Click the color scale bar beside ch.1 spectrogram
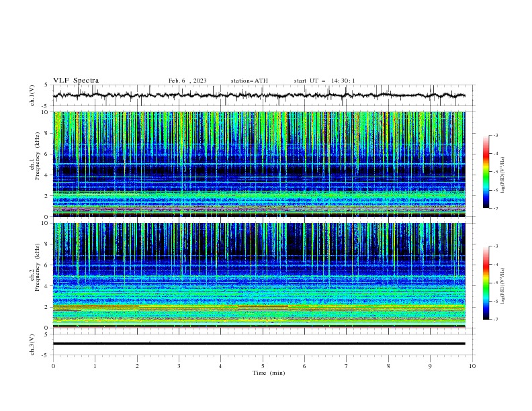 click(486, 172)
